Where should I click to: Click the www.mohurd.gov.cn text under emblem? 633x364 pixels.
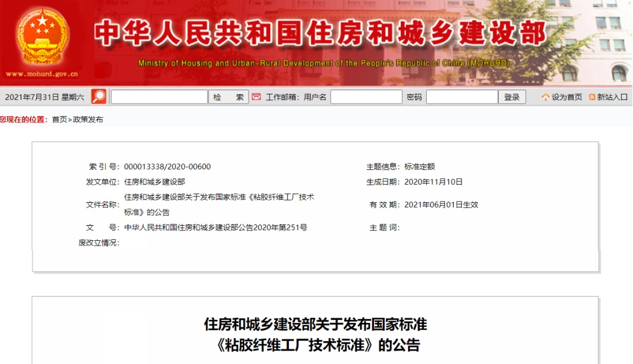[x=42, y=74]
